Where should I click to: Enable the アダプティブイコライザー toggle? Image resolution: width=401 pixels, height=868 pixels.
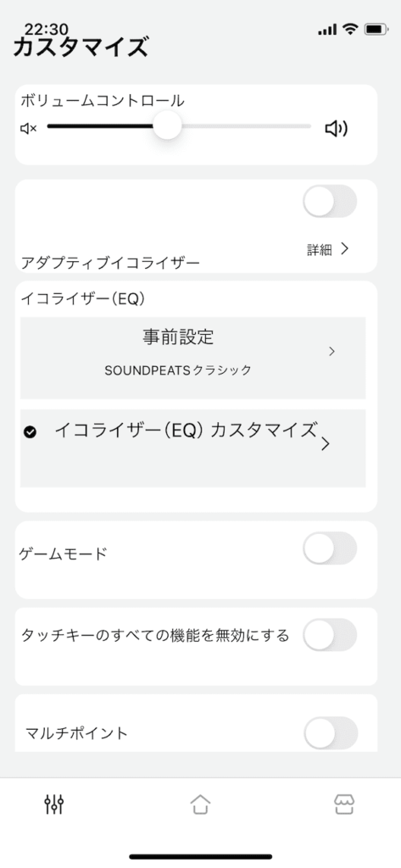click(x=330, y=201)
